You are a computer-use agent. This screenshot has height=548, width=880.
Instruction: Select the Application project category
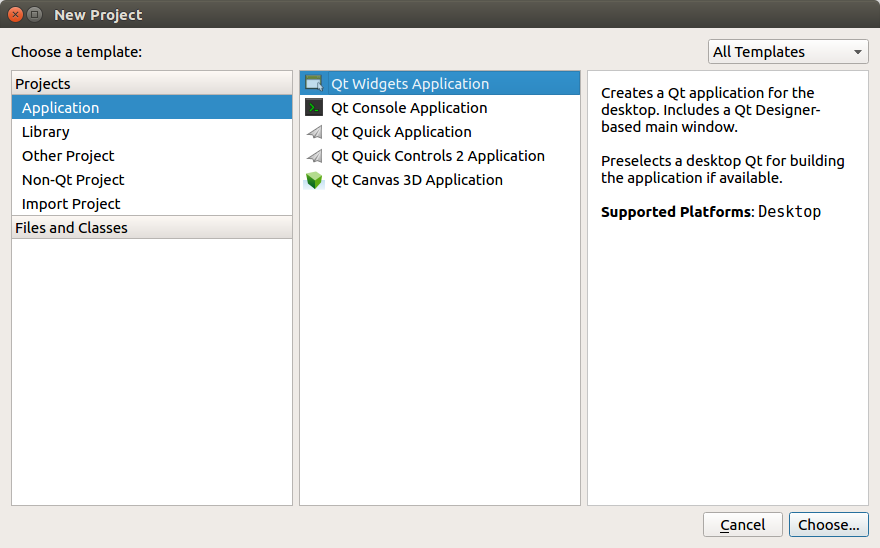click(152, 107)
